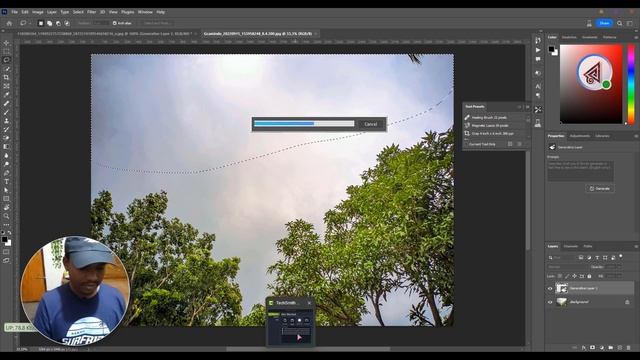This screenshot has height=360, width=640.
Task: Click the Add to Selection icon
Action: point(49,23)
